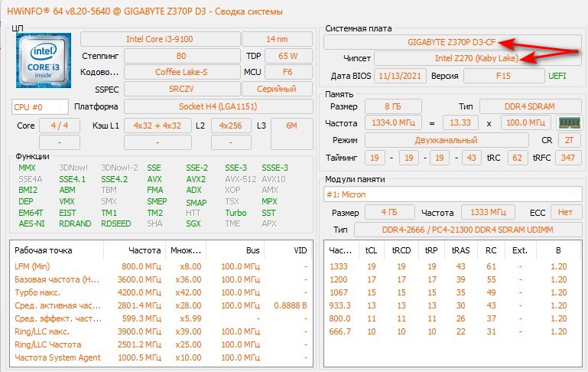Select the 'Частота System Agent' row
This screenshot has width=588, height=372.
161,357
